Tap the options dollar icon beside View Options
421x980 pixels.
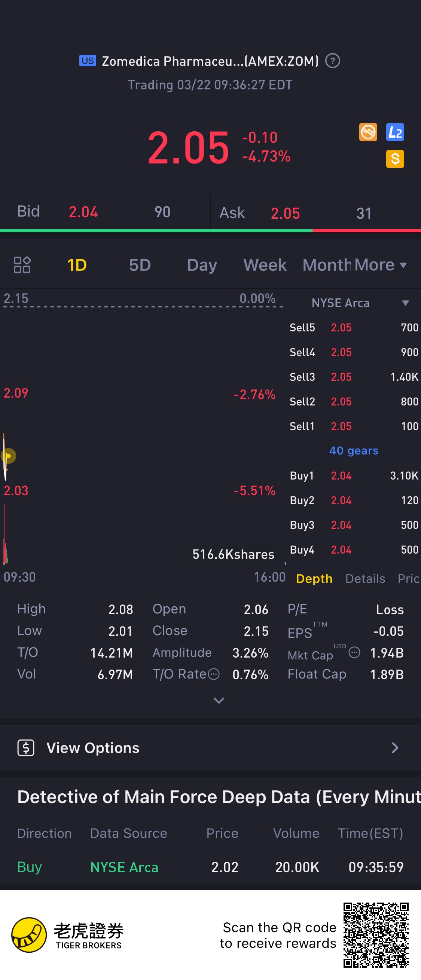(x=26, y=748)
